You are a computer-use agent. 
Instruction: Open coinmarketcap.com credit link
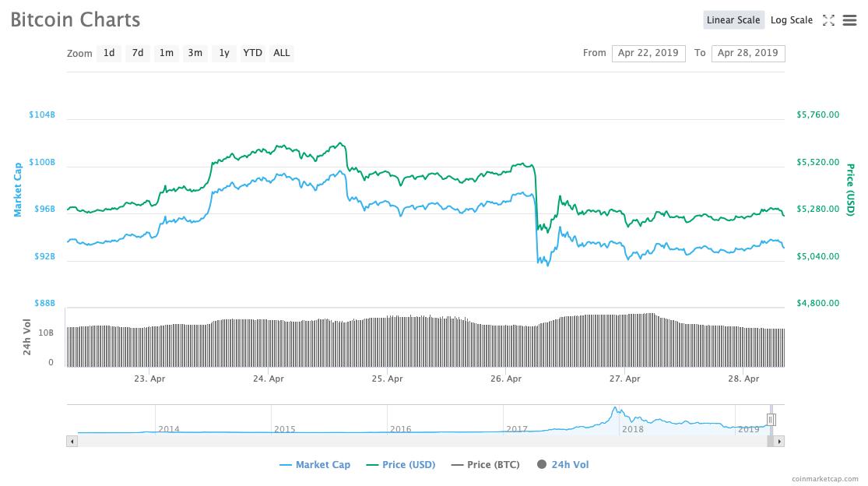pyautogui.click(x=825, y=479)
